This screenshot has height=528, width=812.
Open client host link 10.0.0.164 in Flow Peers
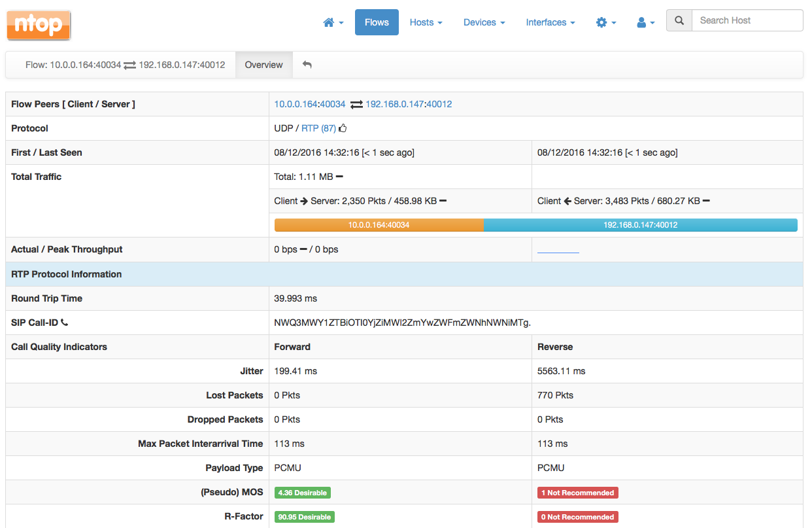coord(296,104)
